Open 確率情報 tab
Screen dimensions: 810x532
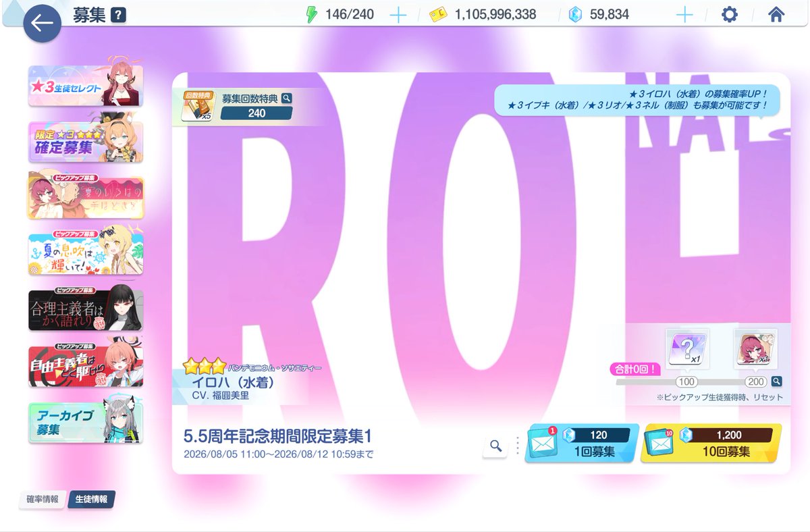[x=43, y=500]
